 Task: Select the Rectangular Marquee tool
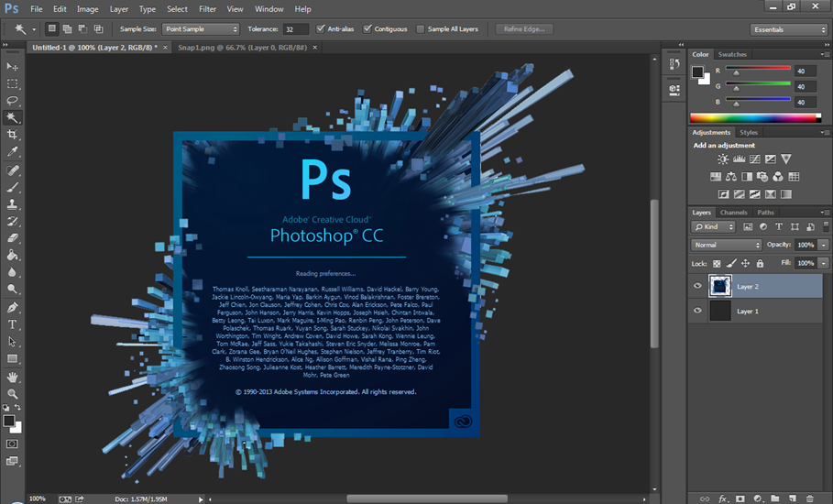coord(12,83)
